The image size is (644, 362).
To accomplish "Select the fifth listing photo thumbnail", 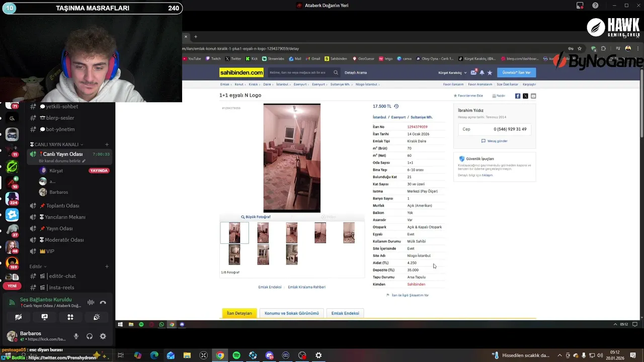I will pos(349,233).
